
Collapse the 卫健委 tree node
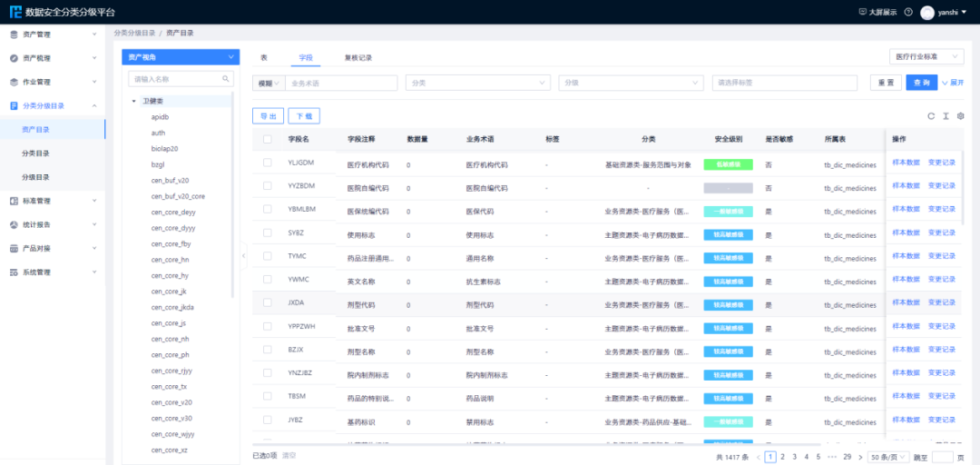point(133,101)
